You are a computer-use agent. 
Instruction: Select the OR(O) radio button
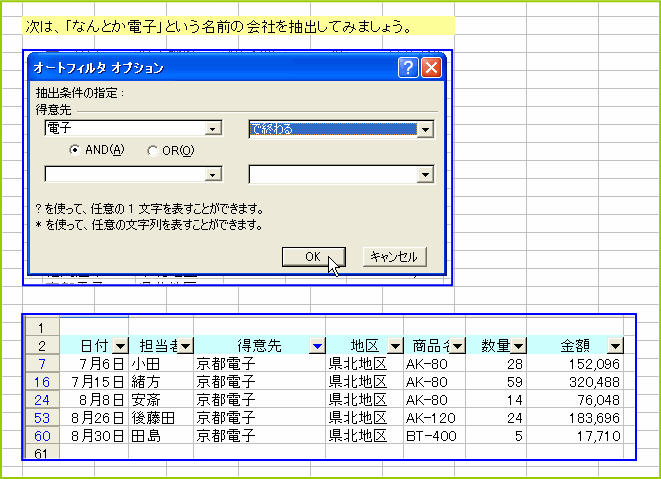pos(152,151)
